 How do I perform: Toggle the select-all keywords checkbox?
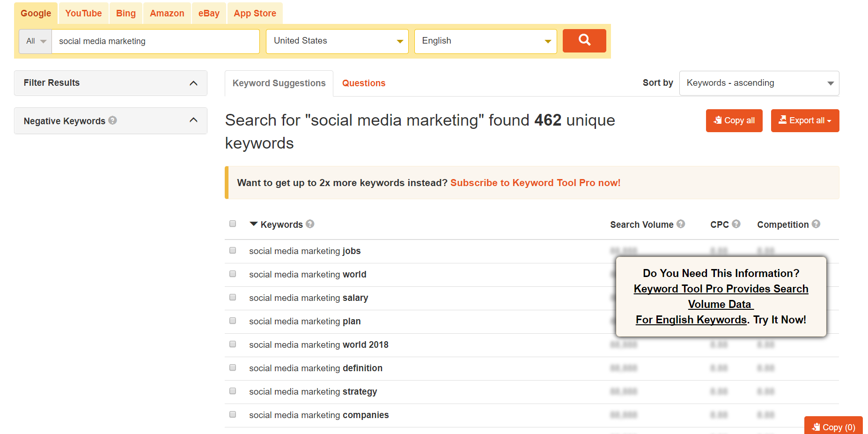tap(233, 224)
